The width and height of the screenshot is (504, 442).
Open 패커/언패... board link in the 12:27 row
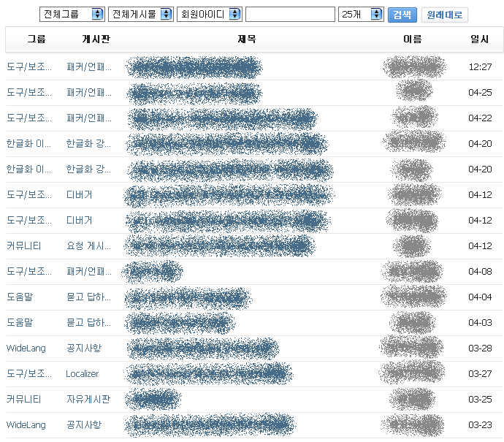88,67
